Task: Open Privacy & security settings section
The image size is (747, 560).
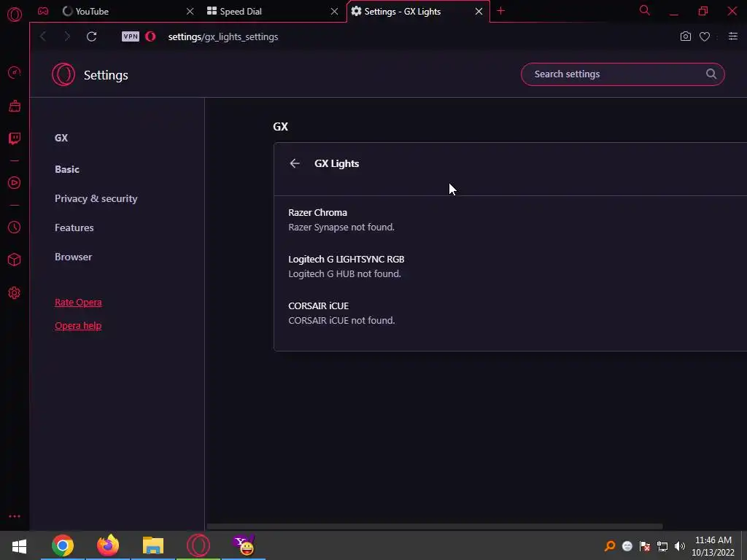Action: tap(96, 198)
